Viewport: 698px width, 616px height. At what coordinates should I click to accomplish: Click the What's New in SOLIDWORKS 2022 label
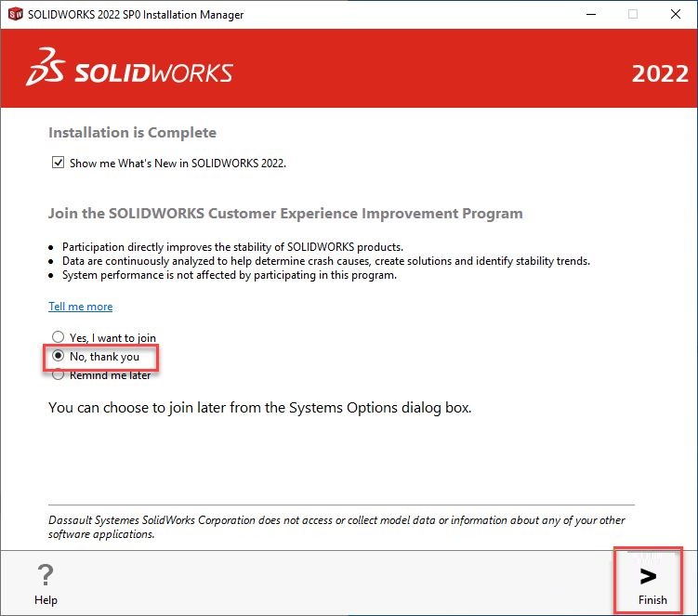pos(178,164)
